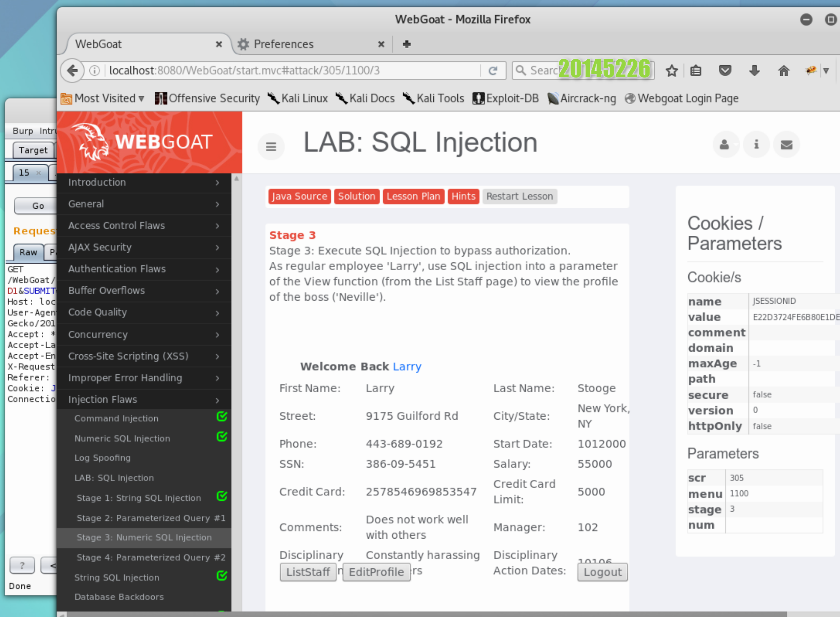Expand Improper Error Handling category
Screen dimensions: 840x617
(x=144, y=378)
